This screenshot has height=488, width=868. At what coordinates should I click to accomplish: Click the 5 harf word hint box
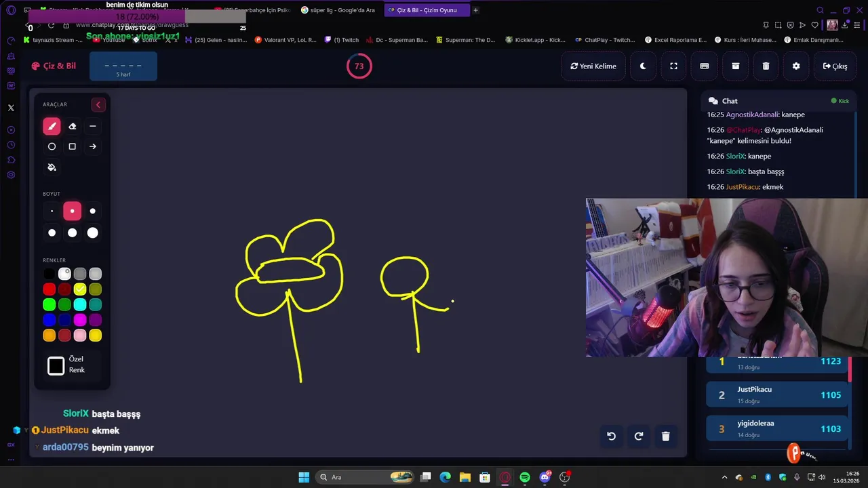(x=123, y=67)
